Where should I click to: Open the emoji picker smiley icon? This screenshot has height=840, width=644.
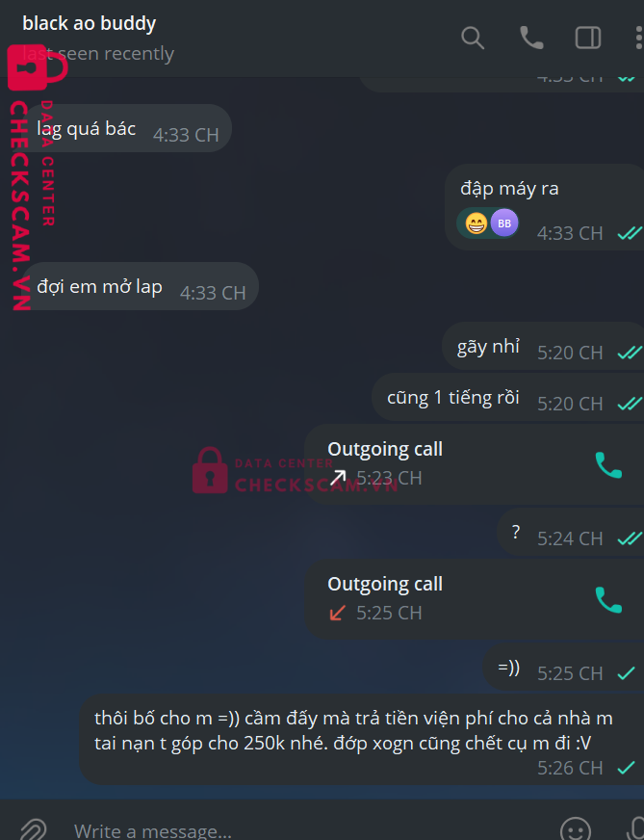tap(576, 829)
